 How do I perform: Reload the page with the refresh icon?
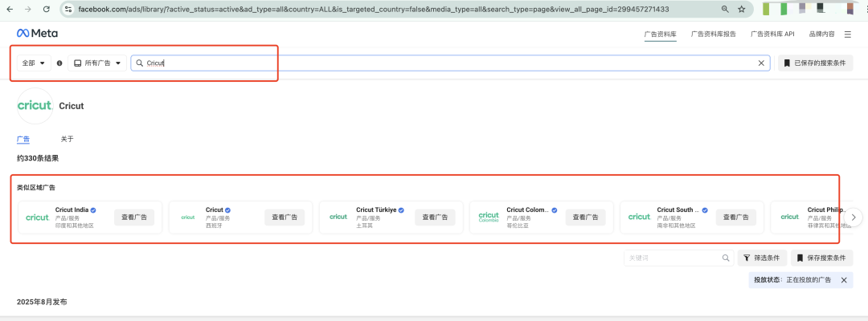(47, 10)
